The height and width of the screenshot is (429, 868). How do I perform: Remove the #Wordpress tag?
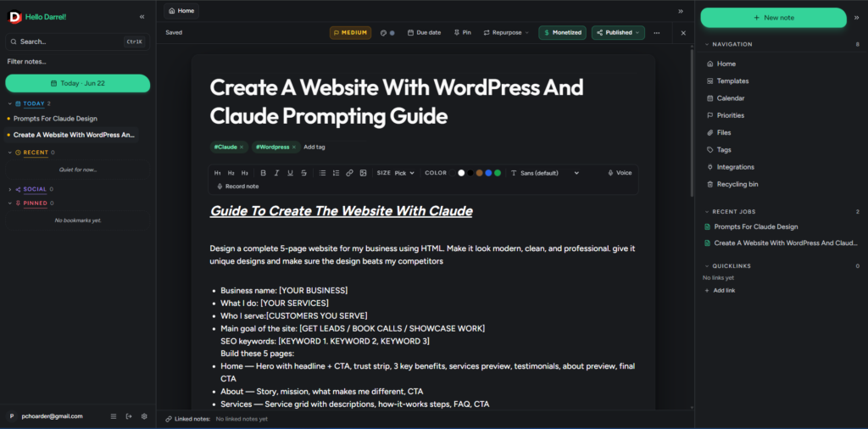pyautogui.click(x=294, y=148)
